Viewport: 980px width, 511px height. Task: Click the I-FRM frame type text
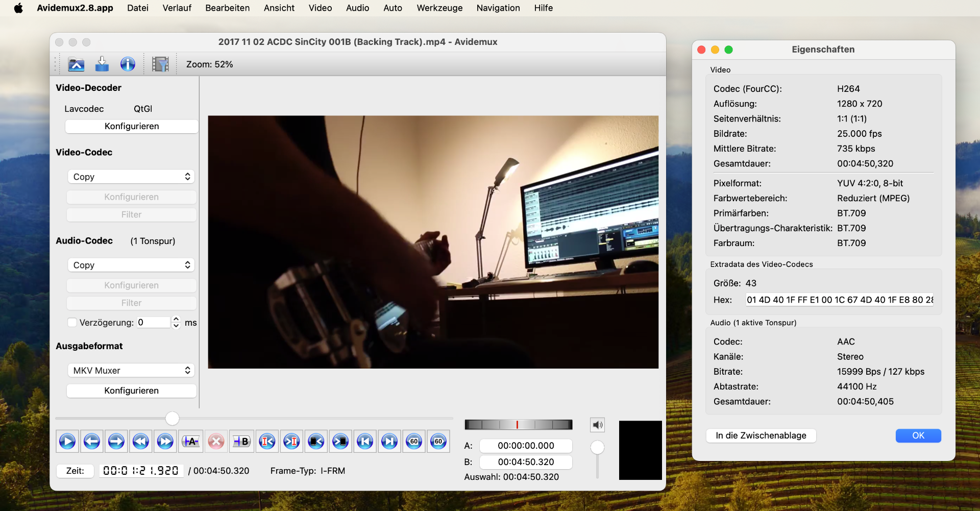[x=333, y=471]
